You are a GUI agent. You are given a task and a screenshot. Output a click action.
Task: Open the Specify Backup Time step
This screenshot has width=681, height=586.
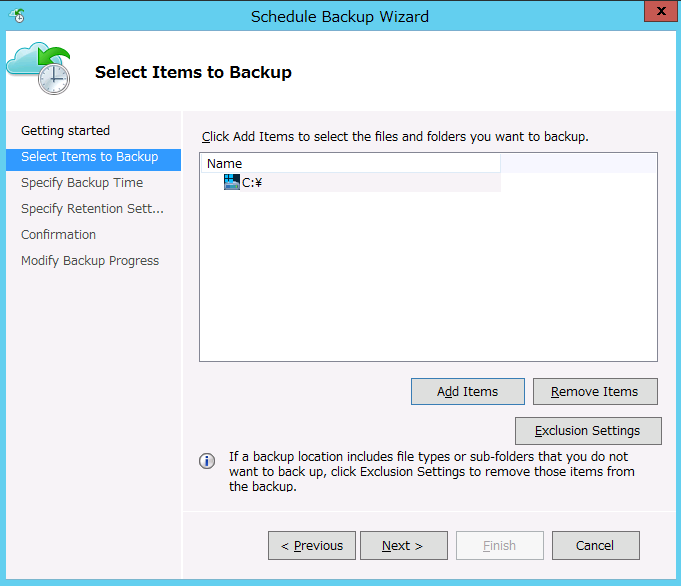(x=82, y=183)
